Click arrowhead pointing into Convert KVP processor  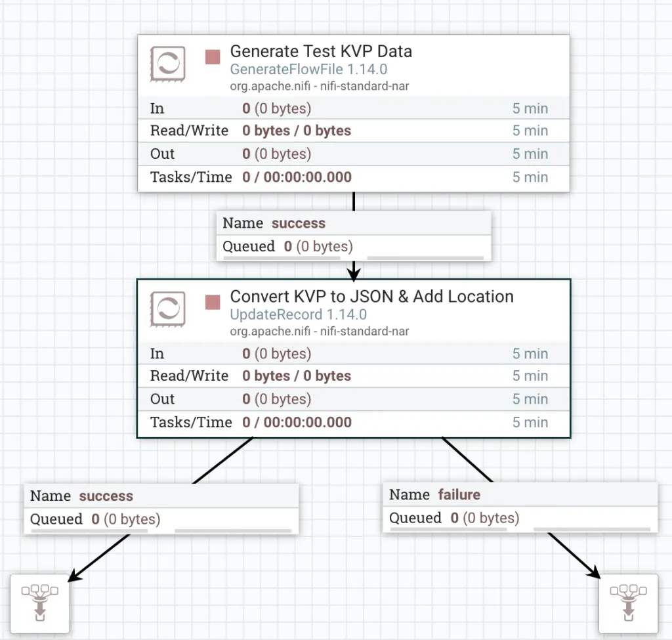[x=354, y=272]
